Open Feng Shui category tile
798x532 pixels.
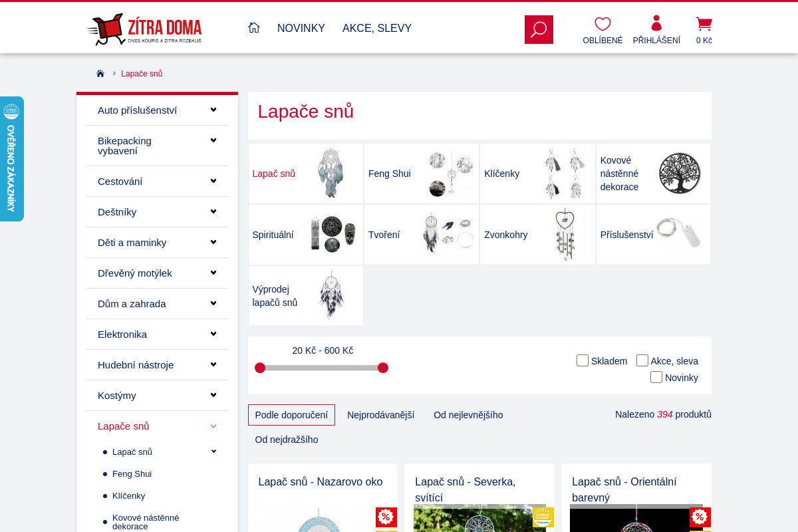[x=422, y=174]
